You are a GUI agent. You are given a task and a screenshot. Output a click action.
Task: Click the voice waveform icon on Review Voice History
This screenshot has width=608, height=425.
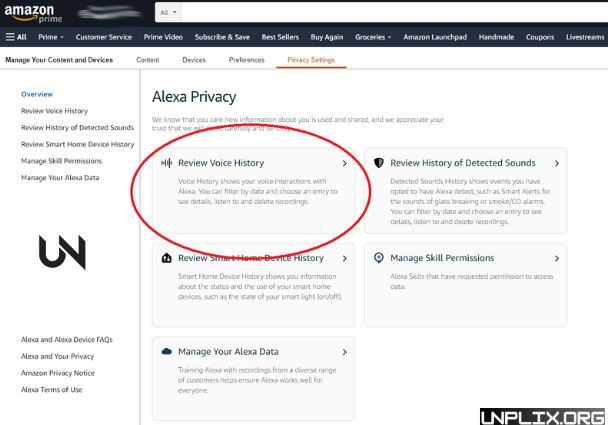(x=167, y=163)
